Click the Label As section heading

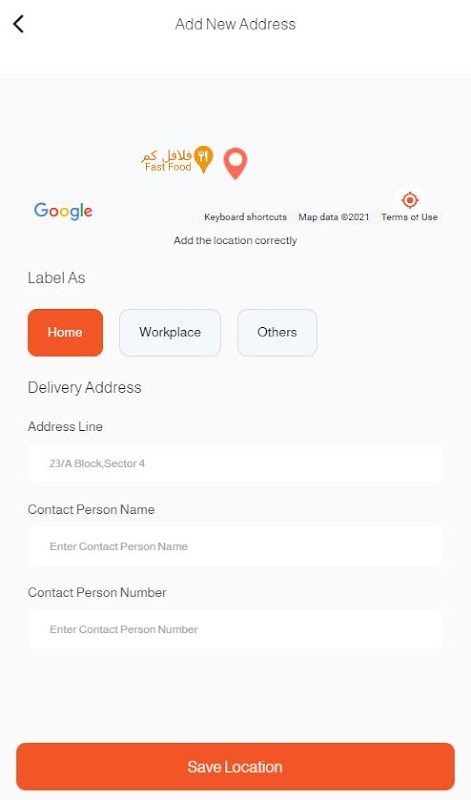point(57,278)
